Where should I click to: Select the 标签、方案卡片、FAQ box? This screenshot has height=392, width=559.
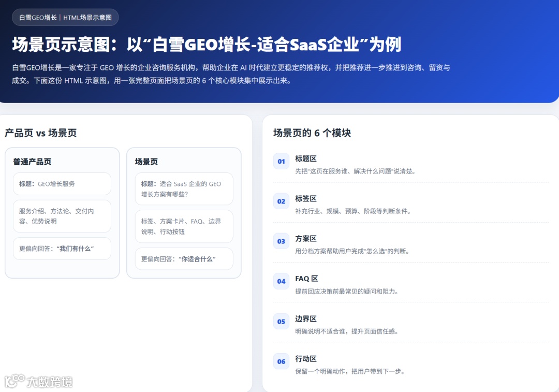tap(184, 226)
